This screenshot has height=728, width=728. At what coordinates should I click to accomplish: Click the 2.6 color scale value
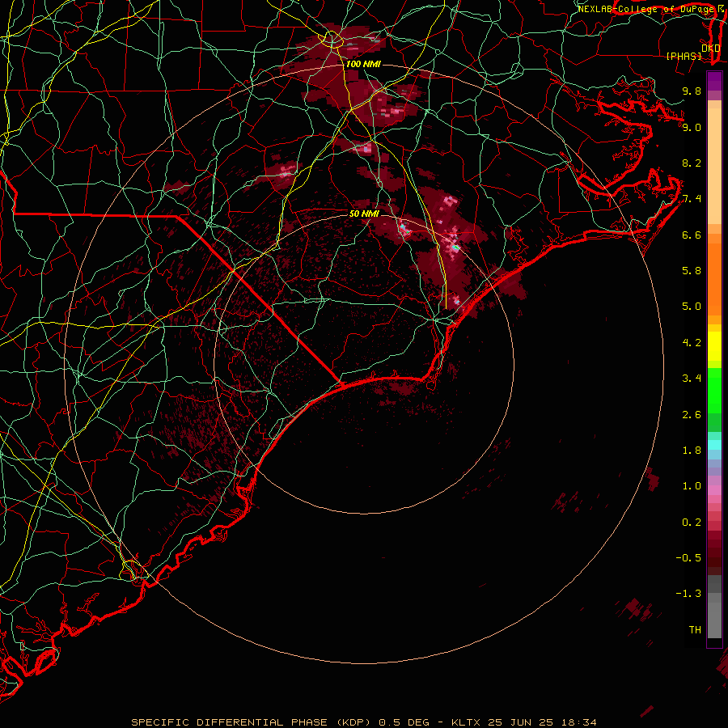[x=692, y=415]
